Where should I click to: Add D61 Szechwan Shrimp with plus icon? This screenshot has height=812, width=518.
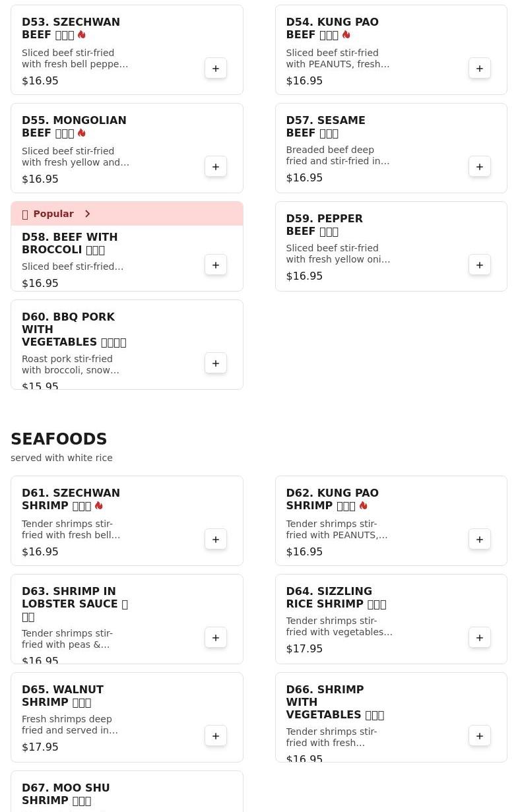coord(216,540)
